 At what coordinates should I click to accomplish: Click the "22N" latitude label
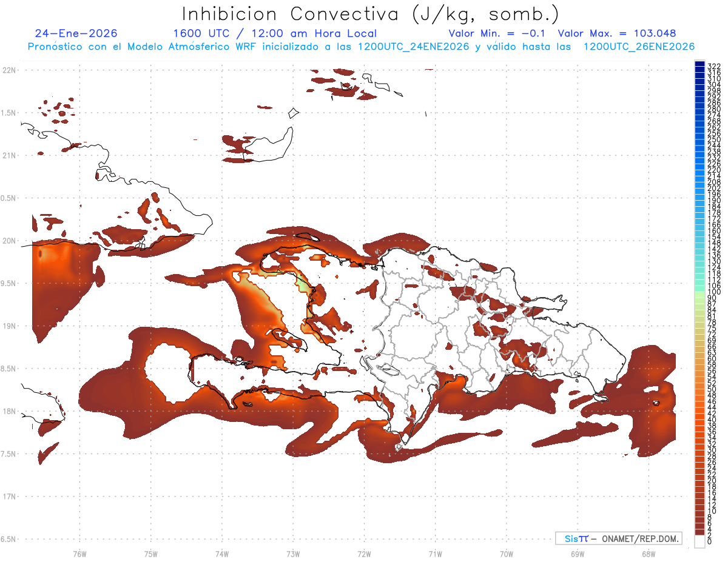pyautogui.click(x=10, y=70)
